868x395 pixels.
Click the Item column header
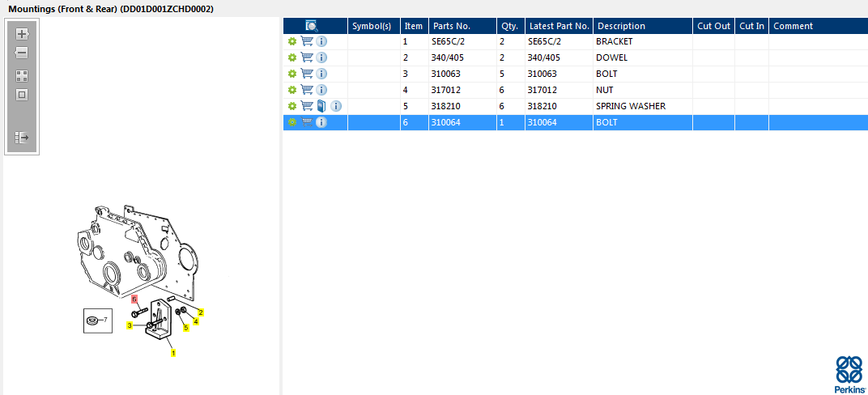[414, 26]
